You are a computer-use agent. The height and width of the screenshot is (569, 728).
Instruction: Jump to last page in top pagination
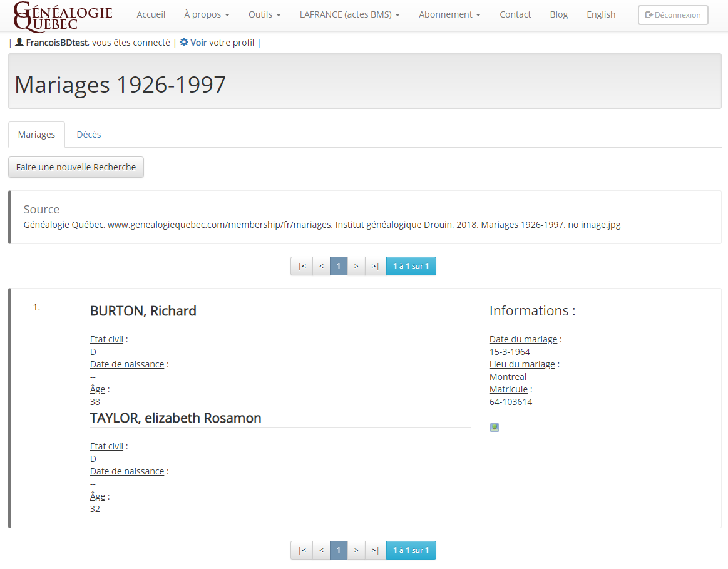coord(375,266)
